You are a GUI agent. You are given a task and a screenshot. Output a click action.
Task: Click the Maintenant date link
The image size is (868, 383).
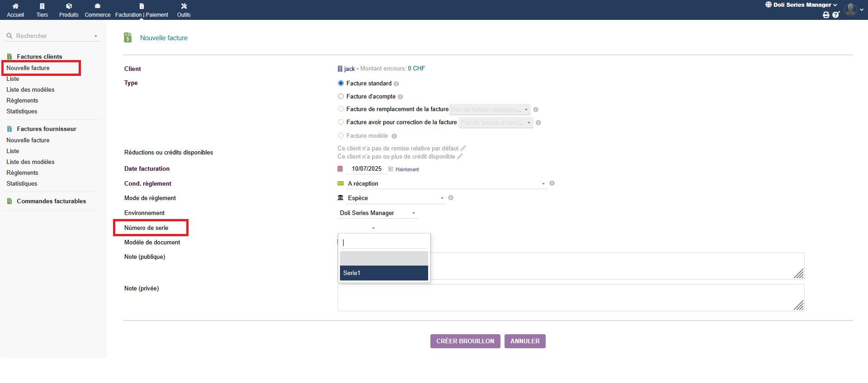point(407,169)
